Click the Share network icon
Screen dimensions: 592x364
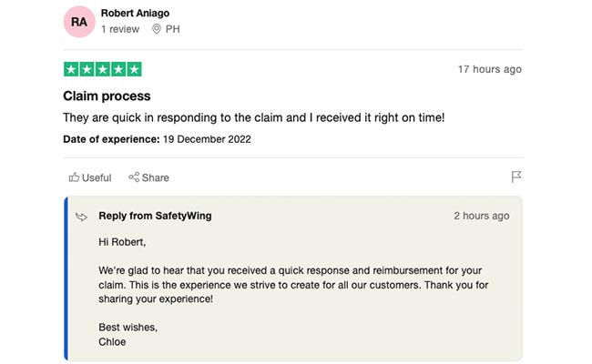tap(134, 177)
